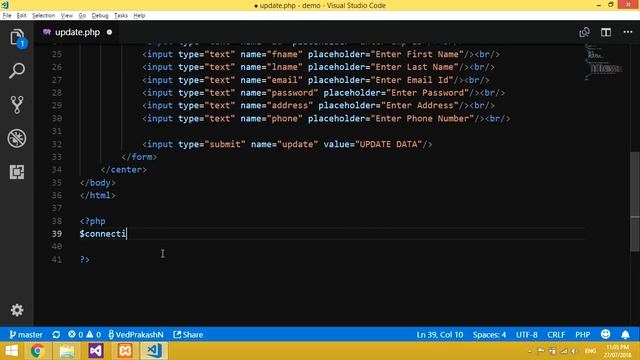This screenshot has height=360, width=640.
Task: Click Open Changes icon in editor toolbar
Action: (x=584, y=32)
